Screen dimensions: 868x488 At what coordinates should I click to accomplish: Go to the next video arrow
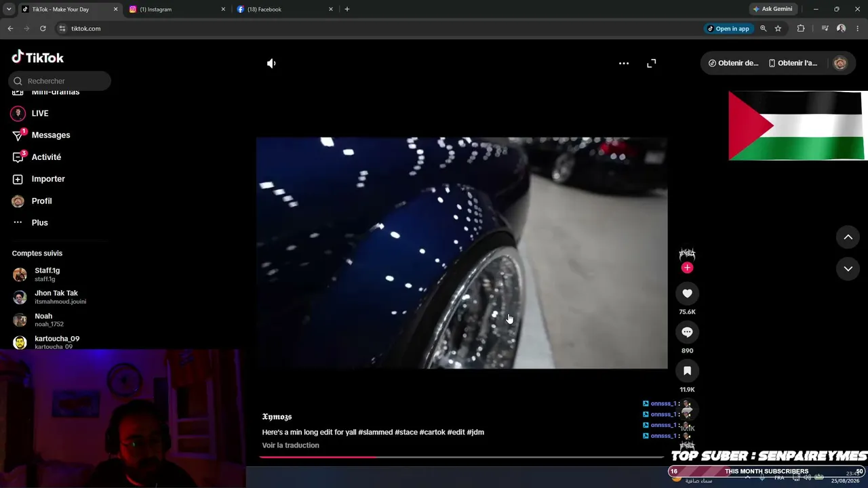(848, 269)
